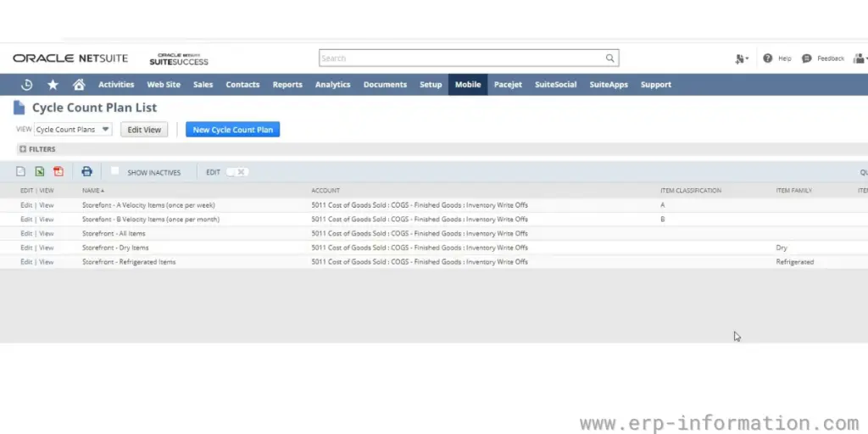Print the cycle count plan list
This screenshot has height=434, width=868.
(86, 172)
